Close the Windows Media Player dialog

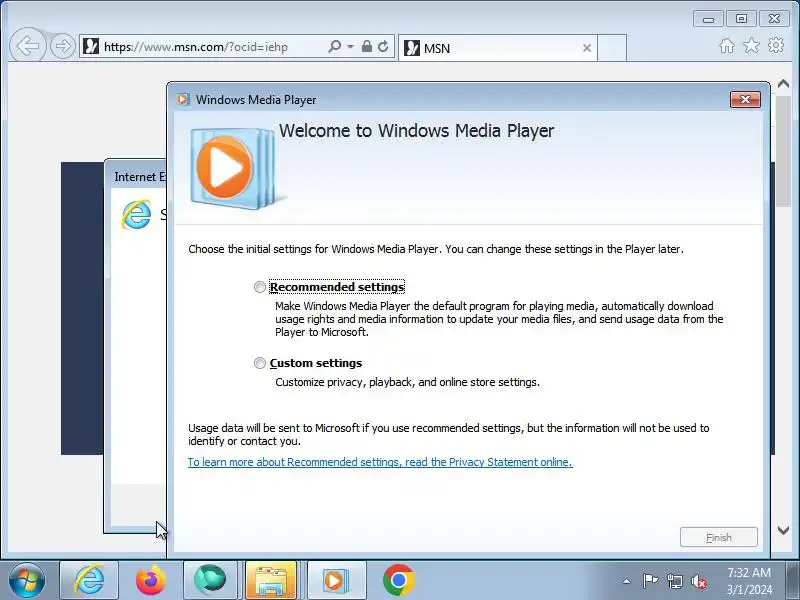tap(745, 99)
